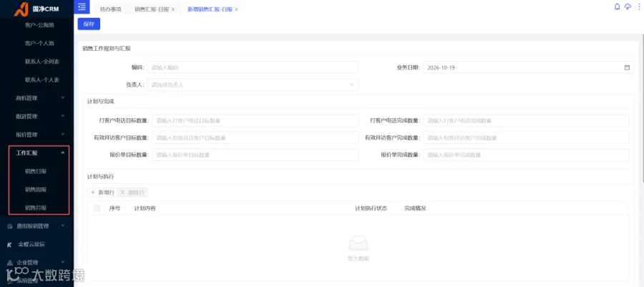Click the 国净CRM logo
Screen dimensions: 644x287
click(36, 9)
